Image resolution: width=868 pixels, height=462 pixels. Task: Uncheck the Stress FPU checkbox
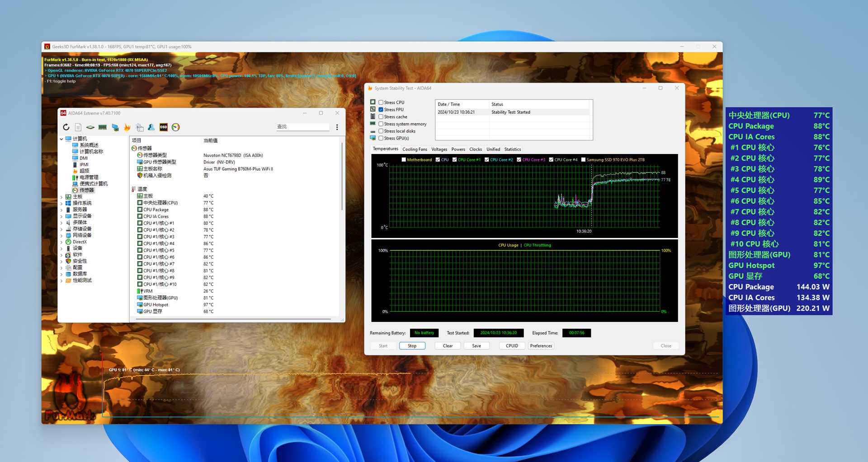pos(381,110)
